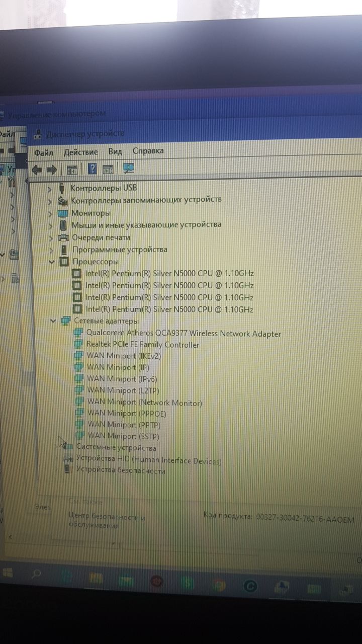Click the Программные устройства category icon
Image resolution: width=362 pixels, height=644 pixels.
tap(64, 250)
